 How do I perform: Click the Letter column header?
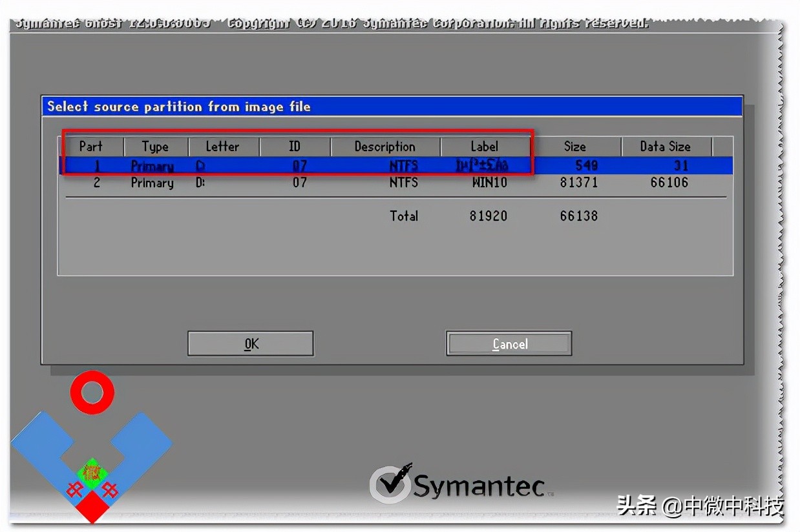(x=222, y=147)
